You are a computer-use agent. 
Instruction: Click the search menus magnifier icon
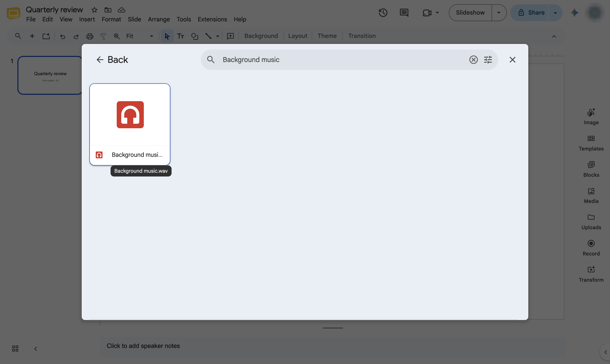18,36
